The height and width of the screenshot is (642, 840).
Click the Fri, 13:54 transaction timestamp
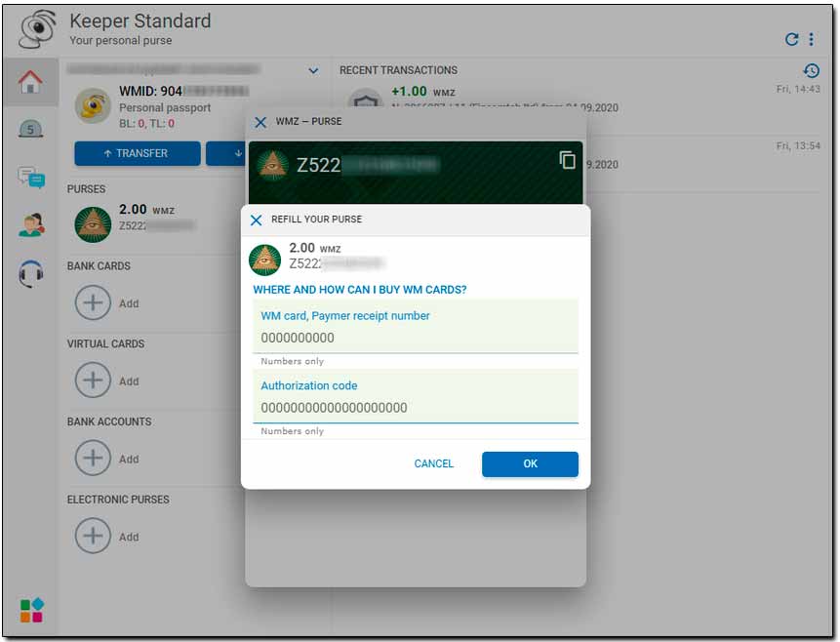click(798, 145)
